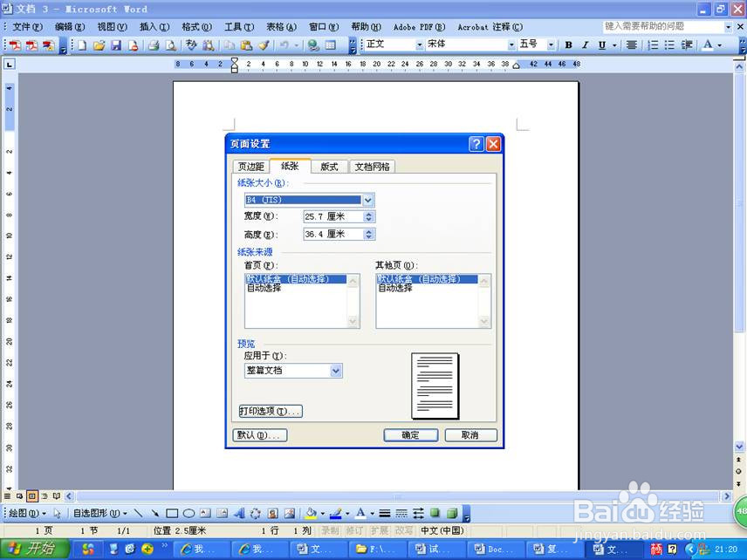Click the Tables and Borders icon

(331, 45)
